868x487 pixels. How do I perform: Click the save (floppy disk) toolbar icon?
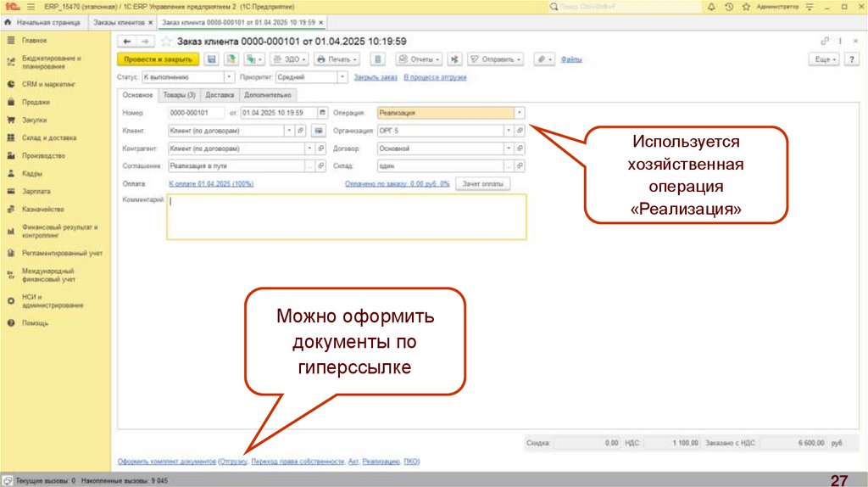click(210, 59)
